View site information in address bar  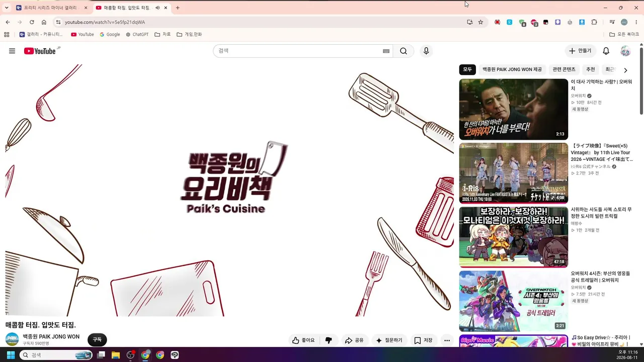58,22
